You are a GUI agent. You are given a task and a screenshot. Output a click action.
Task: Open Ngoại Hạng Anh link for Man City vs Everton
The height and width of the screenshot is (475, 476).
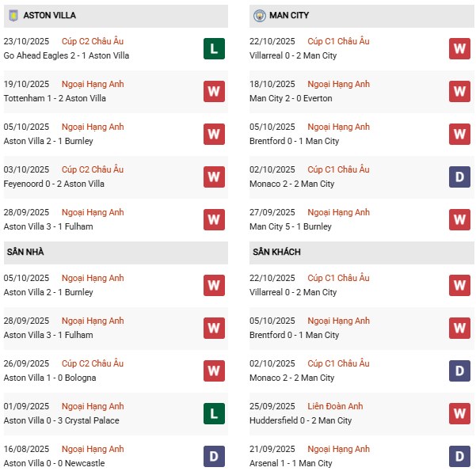click(x=338, y=84)
